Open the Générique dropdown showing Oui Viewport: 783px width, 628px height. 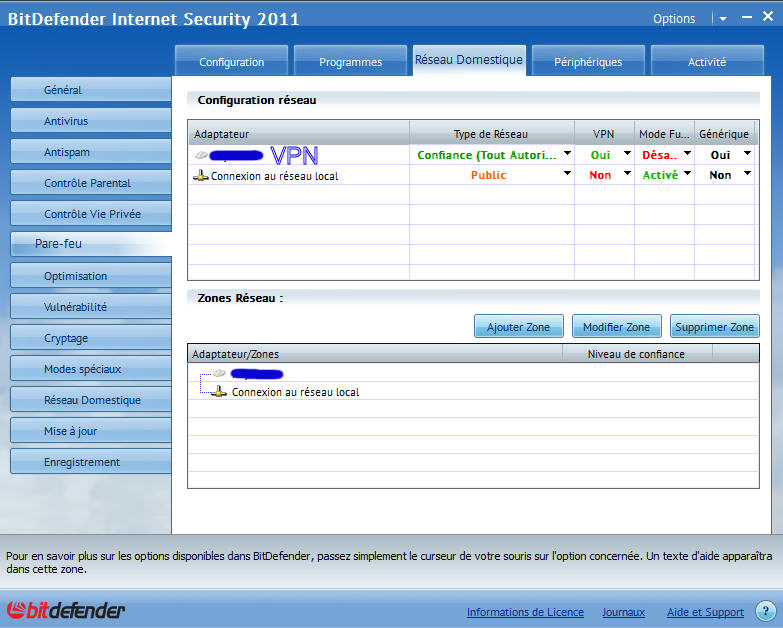click(747, 153)
